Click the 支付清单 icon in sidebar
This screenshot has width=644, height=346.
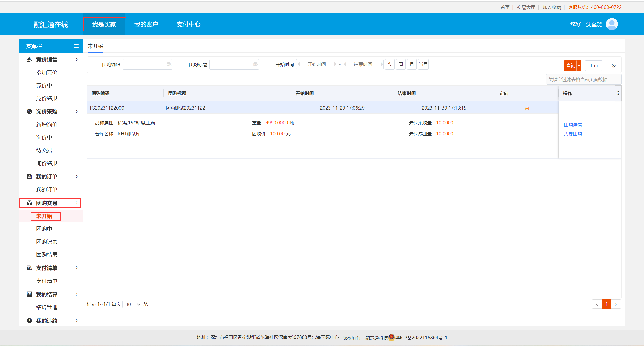coord(29,268)
